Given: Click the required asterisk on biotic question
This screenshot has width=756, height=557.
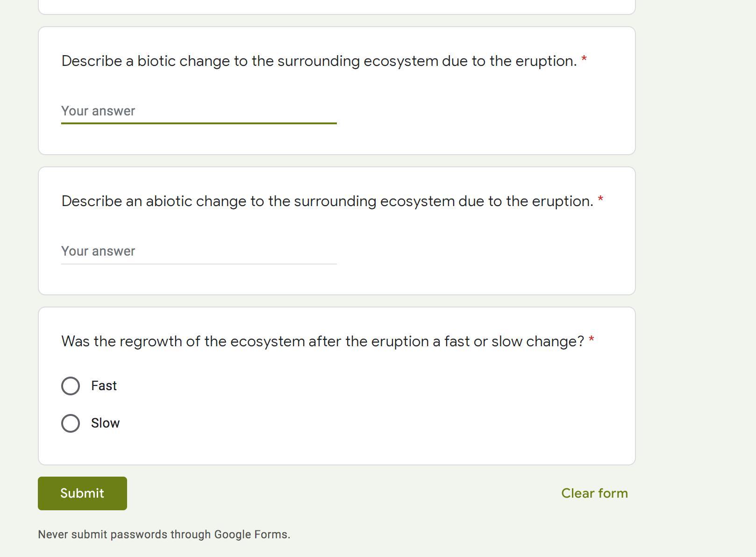Looking at the screenshot, I should coord(584,60).
